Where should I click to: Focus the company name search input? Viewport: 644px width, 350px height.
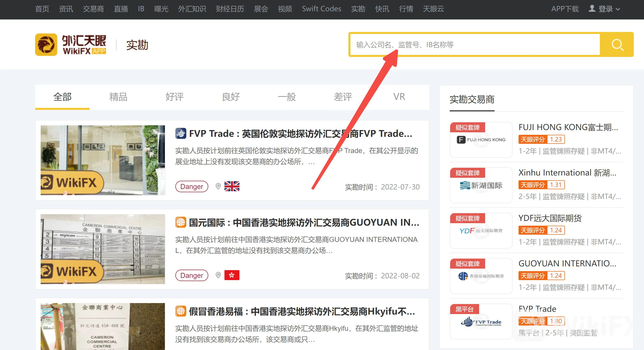pos(475,44)
